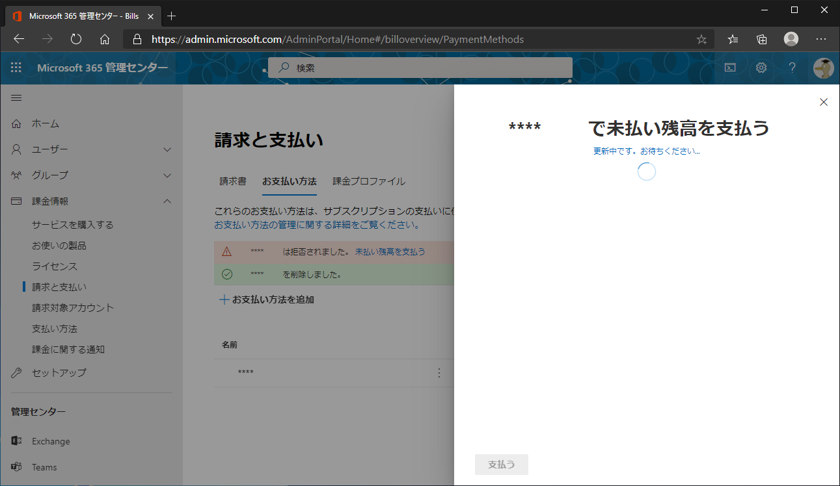Image resolution: width=840 pixels, height=486 pixels.
Task: Open settings gear in header
Action: point(761,68)
